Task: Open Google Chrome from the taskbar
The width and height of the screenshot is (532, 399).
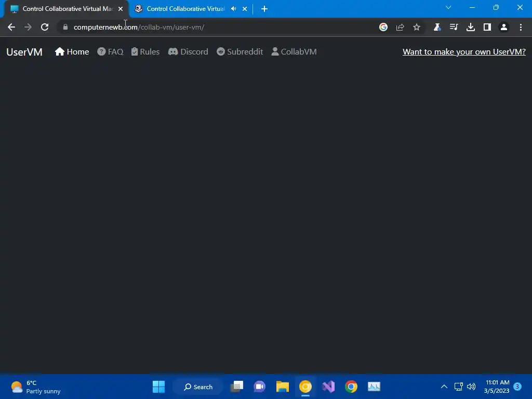Action: coord(351,387)
